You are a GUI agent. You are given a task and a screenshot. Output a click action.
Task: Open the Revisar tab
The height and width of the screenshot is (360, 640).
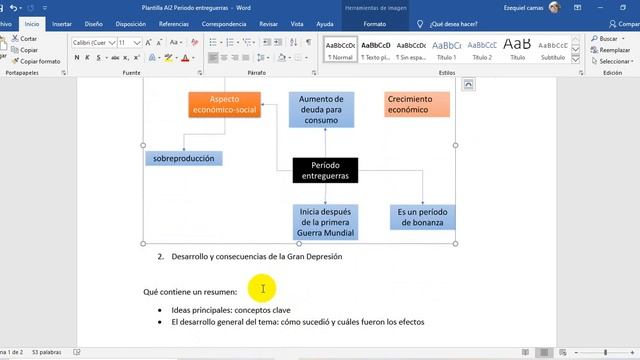pos(268,24)
